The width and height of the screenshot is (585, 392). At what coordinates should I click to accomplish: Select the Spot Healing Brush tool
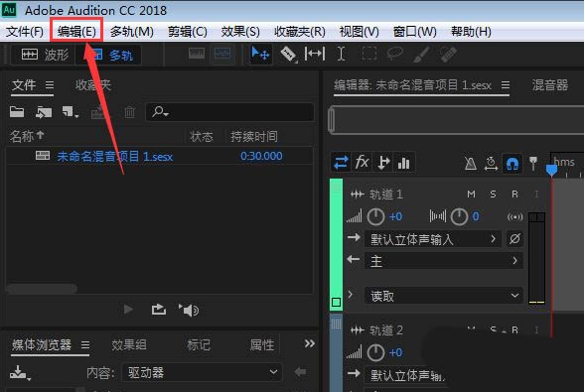[448, 55]
